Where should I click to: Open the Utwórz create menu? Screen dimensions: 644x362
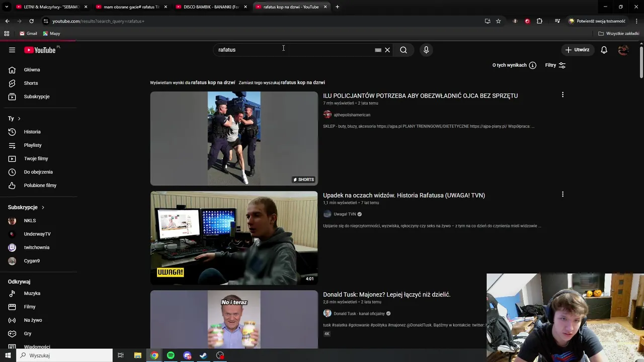coord(577,50)
